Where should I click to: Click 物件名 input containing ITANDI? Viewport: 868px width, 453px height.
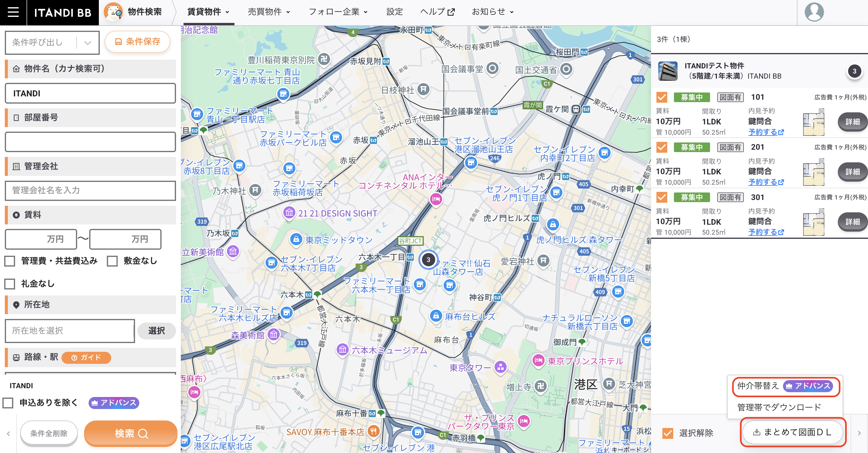[90, 93]
